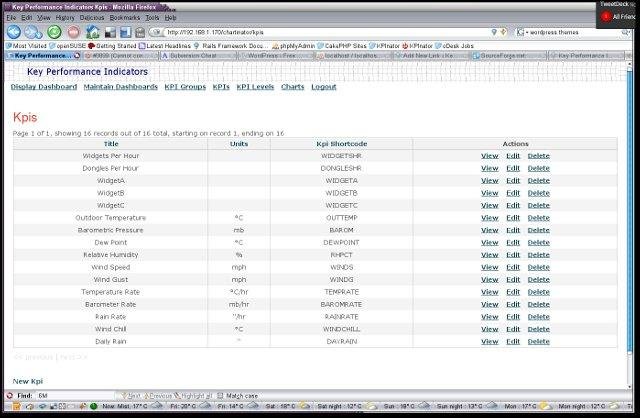Image resolution: width=640 pixels, height=418 pixels.
Task: Click the site identity icon in address bar
Action: (156, 32)
